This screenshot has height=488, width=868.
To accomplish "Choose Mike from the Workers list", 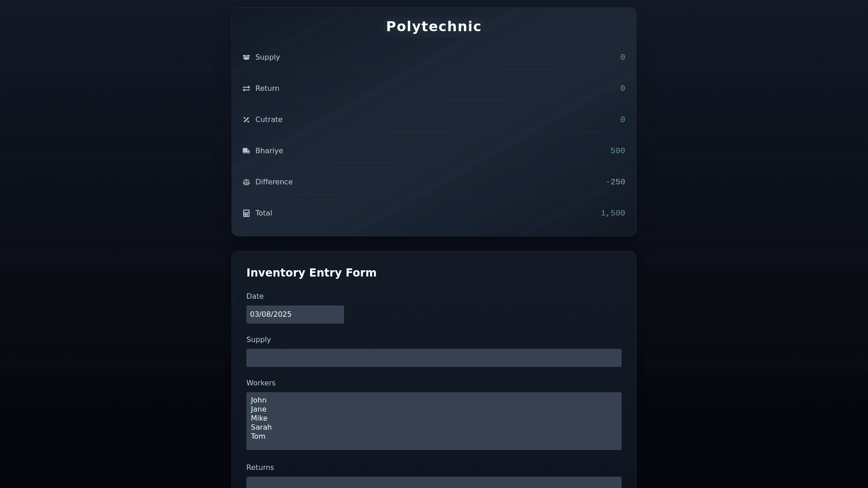I will (259, 418).
